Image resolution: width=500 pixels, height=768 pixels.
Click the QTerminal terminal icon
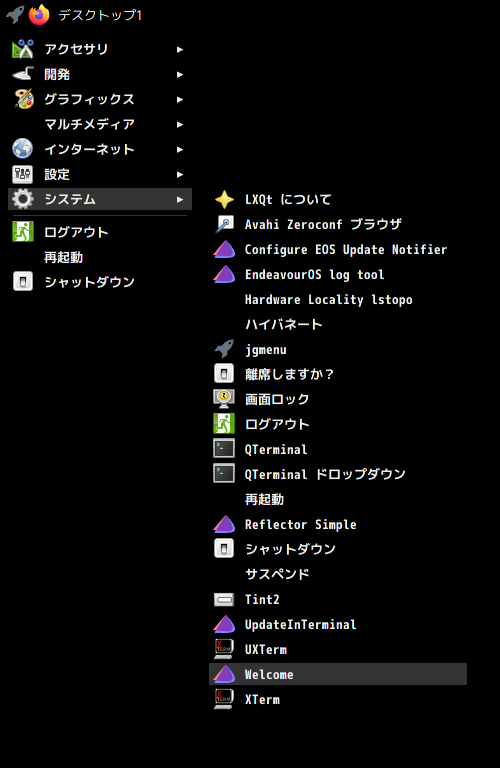(x=224, y=449)
